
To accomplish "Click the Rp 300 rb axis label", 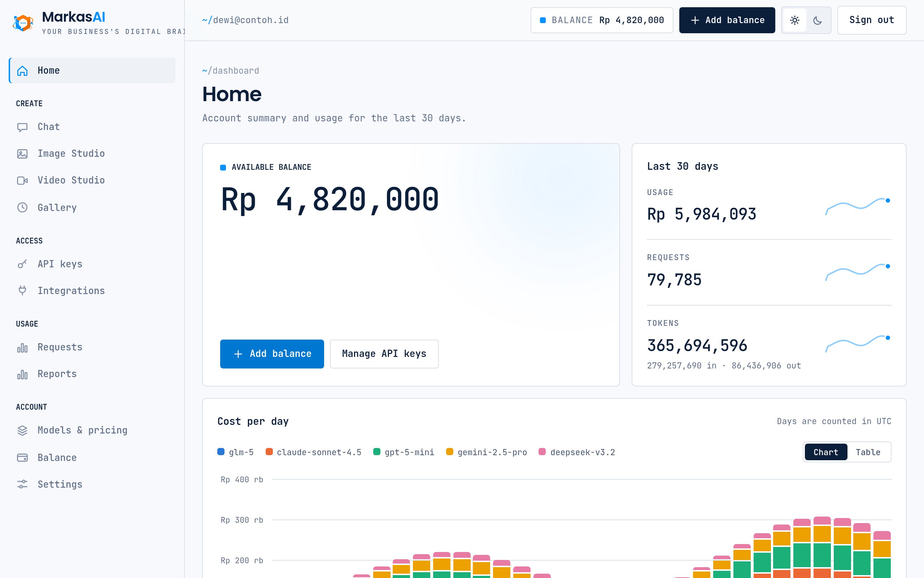I will tap(242, 520).
